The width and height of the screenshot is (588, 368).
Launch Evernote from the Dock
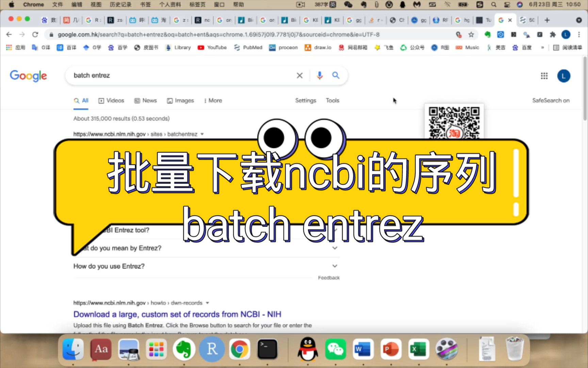(x=184, y=349)
